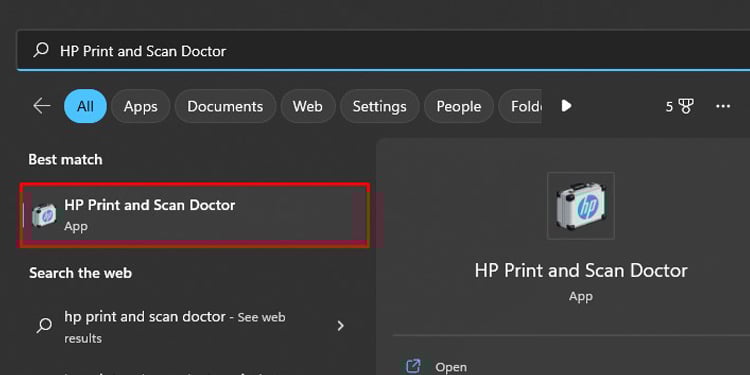This screenshot has width=750, height=375.
Task: Click the Search the web heading
Action: (x=80, y=273)
